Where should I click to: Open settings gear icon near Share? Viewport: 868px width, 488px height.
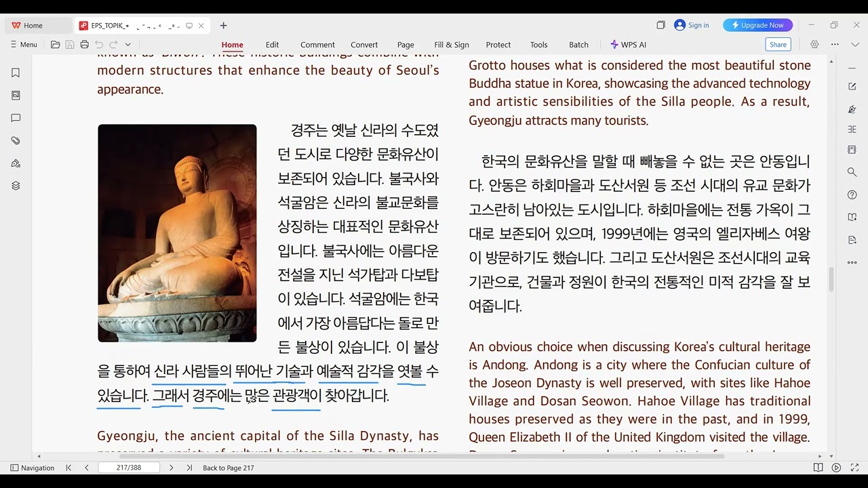point(814,45)
